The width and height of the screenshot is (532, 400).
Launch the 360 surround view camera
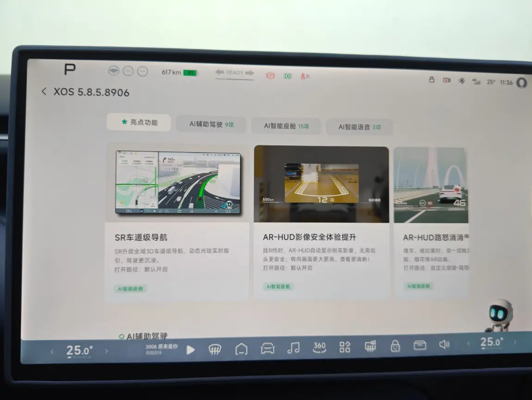click(x=319, y=347)
